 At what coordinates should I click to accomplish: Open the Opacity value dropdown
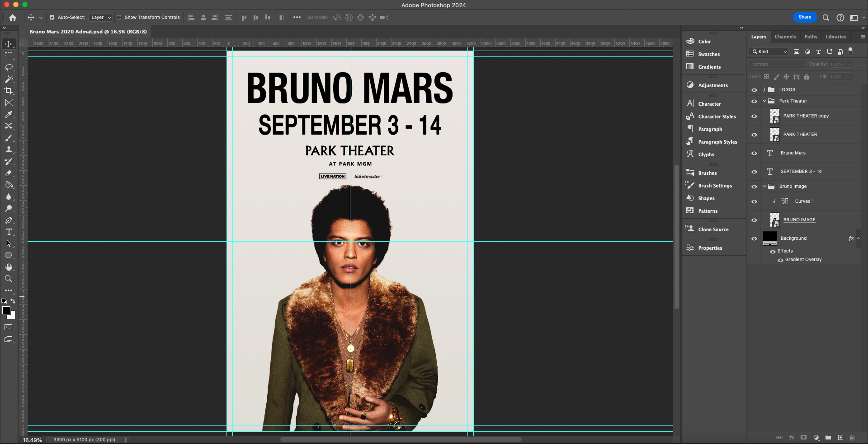[x=849, y=65]
